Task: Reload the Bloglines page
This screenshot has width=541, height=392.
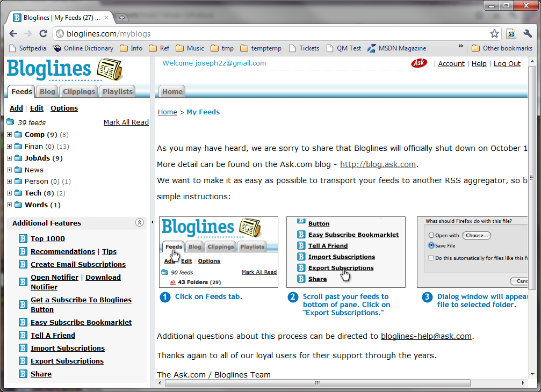Action: 43,33
